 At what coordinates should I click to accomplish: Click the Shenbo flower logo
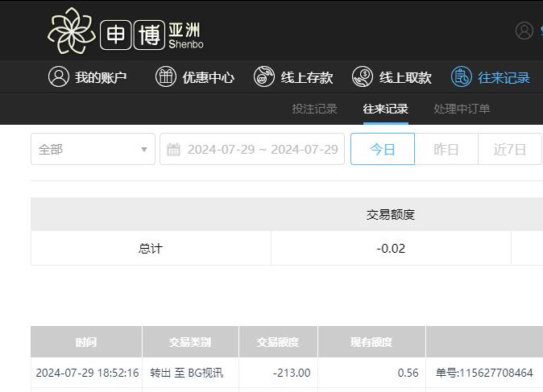[x=72, y=31]
